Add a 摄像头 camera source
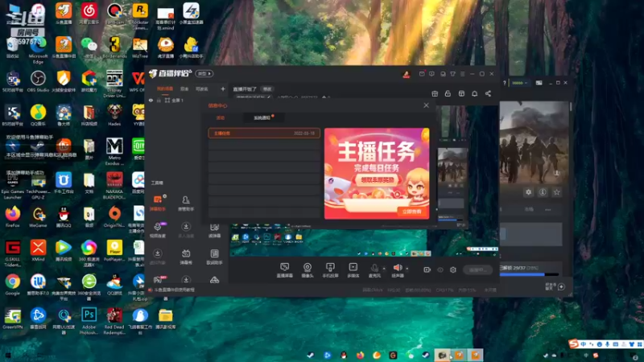 point(308,270)
